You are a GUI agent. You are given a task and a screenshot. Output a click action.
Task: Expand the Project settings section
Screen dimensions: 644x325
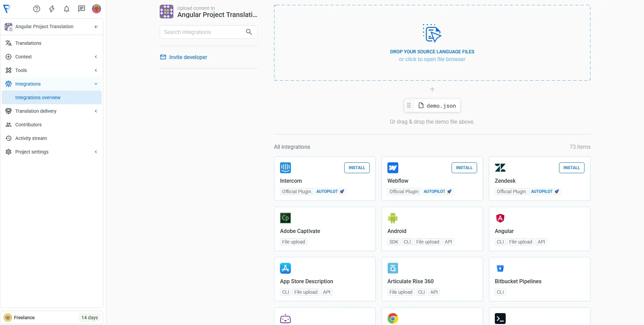tap(96, 152)
